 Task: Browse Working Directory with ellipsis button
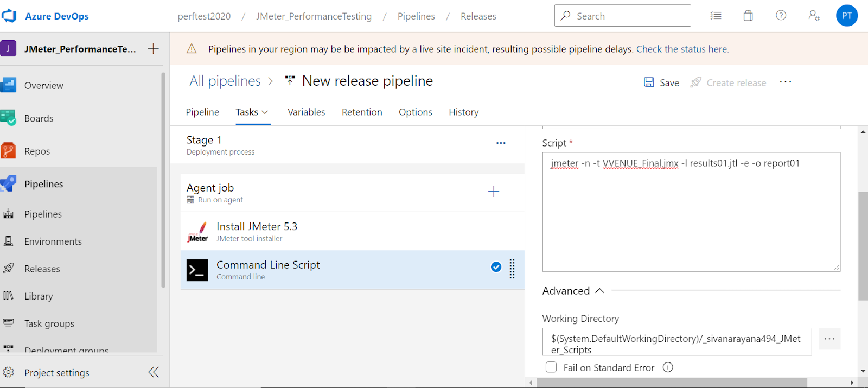pos(829,339)
